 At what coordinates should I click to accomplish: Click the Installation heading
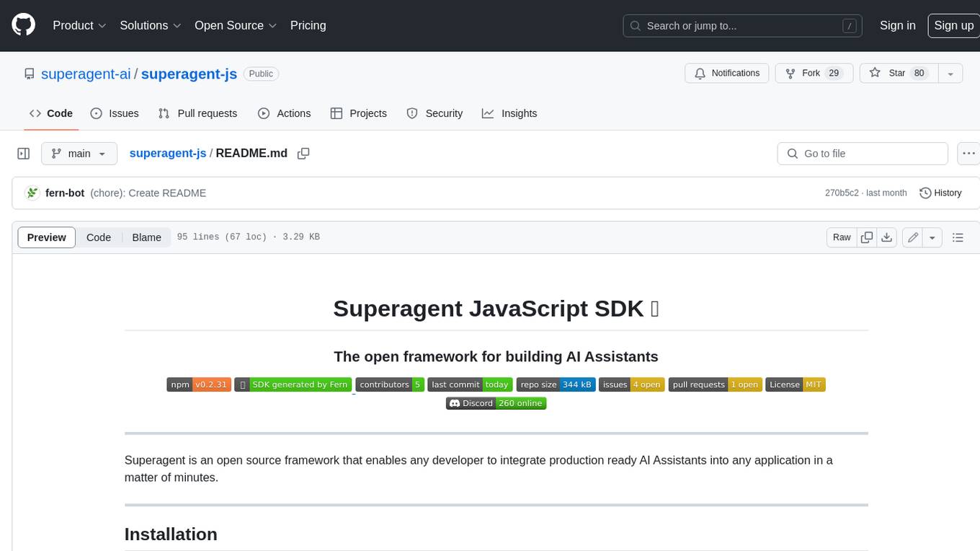pyautogui.click(x=171, y=534)
